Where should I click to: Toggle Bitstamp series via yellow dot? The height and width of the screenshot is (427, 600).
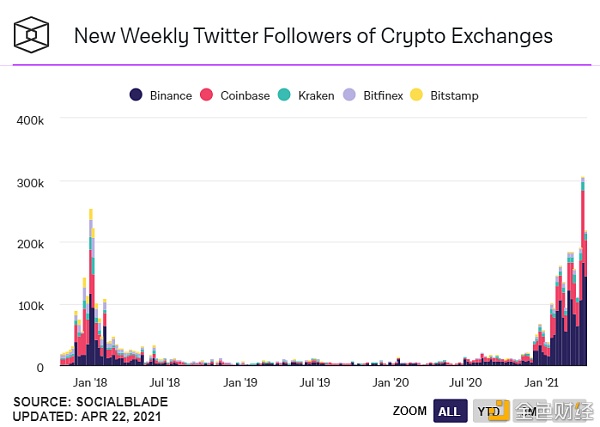[416, 95]
